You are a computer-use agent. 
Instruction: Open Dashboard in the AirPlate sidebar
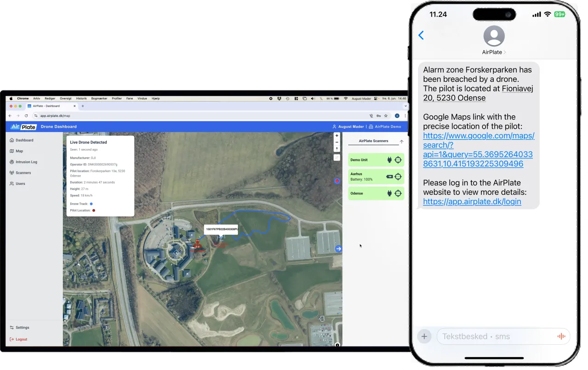(x=22, y=140)
